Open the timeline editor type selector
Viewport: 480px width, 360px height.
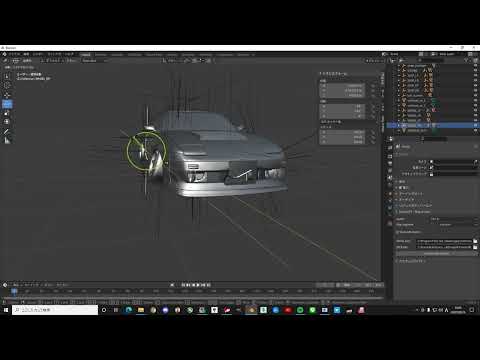click(x=6, y=285)
